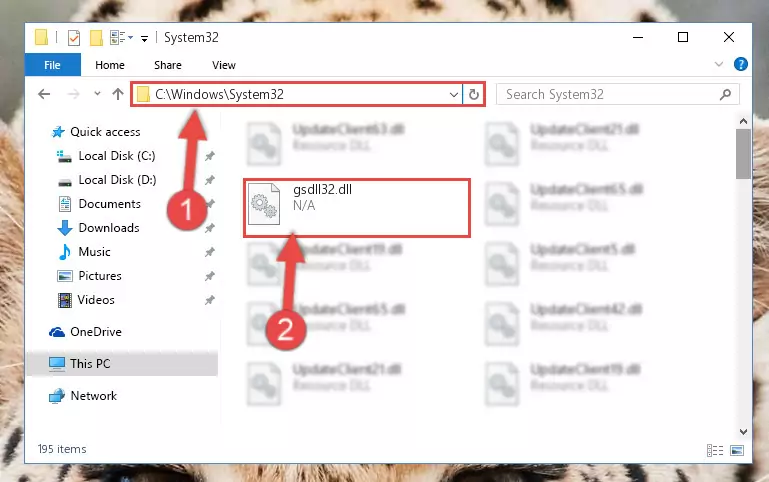769x482 pixels.
Task: Go up one folder level
Action: coord(118,94)
